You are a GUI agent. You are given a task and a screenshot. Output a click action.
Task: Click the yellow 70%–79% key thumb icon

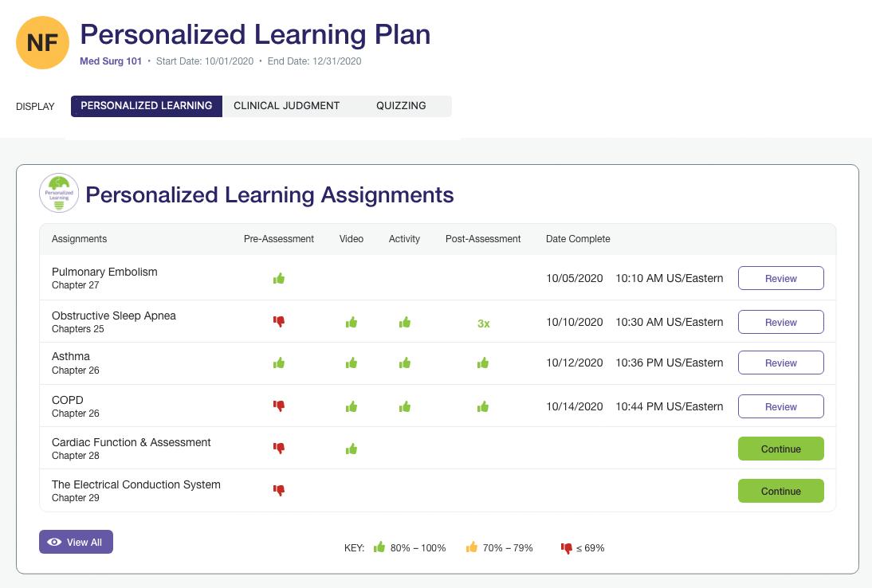[x=472, y=547]
